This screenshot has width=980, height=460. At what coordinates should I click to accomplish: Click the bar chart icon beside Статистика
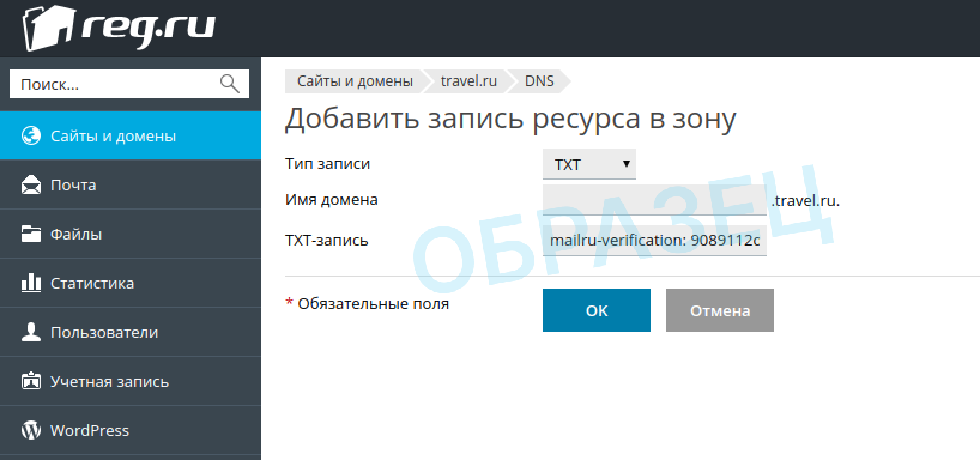[x=31, y=283]
